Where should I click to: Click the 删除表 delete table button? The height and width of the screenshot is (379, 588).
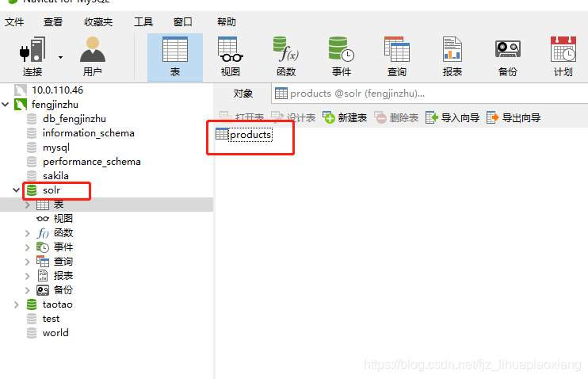(396, 118)
